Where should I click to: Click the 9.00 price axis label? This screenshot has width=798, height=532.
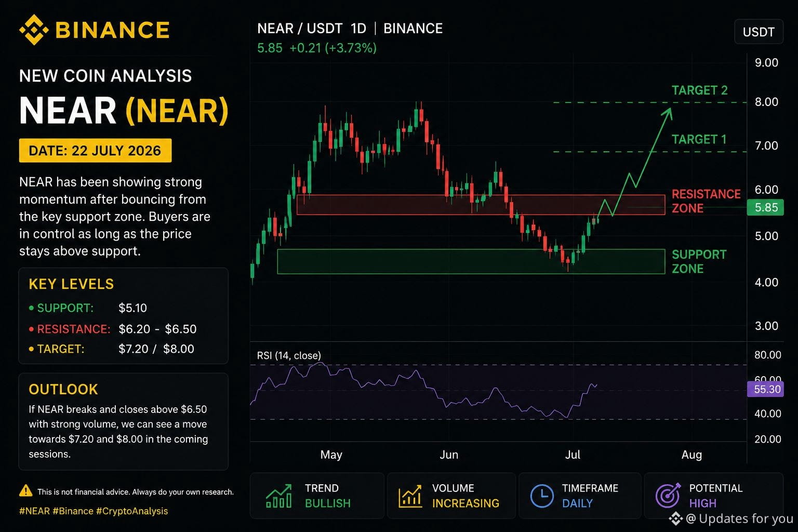pyautogui.click(x=766, y=63)
